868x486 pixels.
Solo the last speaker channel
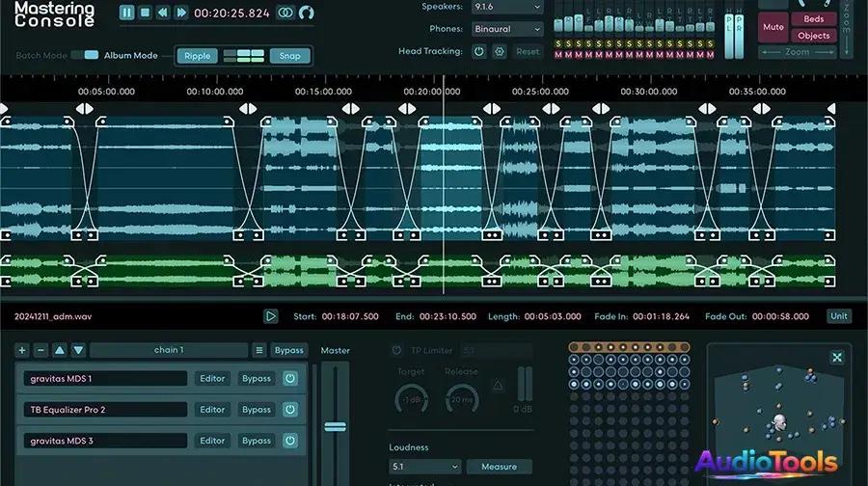point(710,43)
